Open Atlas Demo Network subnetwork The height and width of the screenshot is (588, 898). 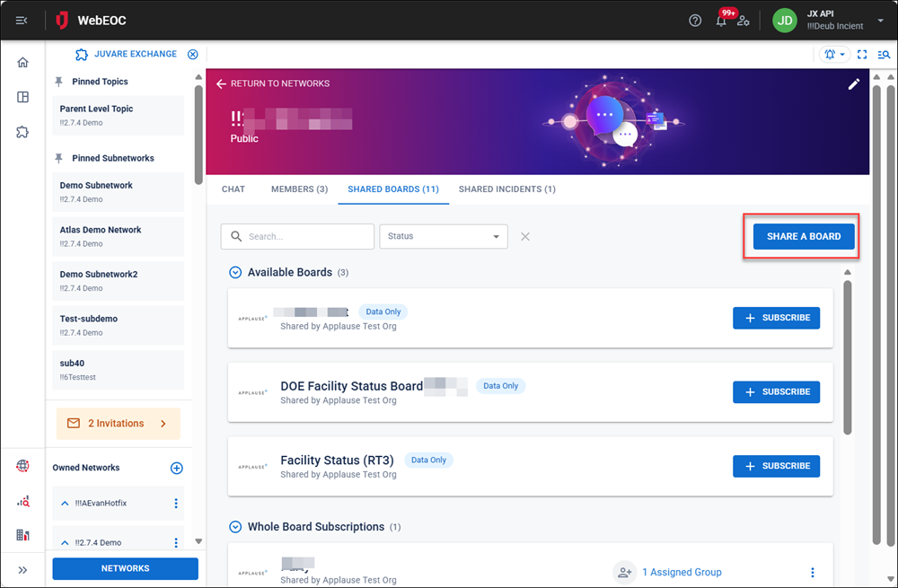click(118, 236)
